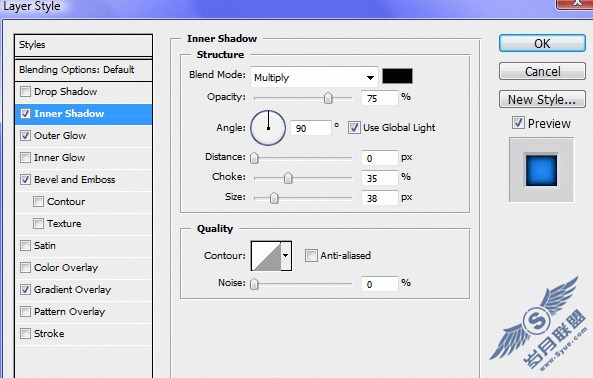Image resolution: width=593 pixels, height=378 pixels.
Task: Select the Styles list header
Action: (x=84, y=45)
